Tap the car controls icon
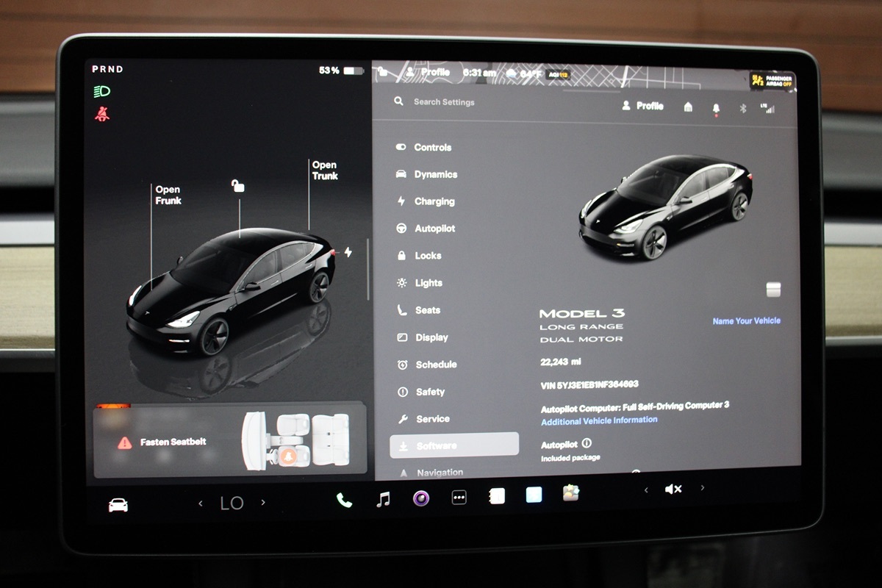The height and width of the screenshot is (588, 882). [x=118, y=505]
